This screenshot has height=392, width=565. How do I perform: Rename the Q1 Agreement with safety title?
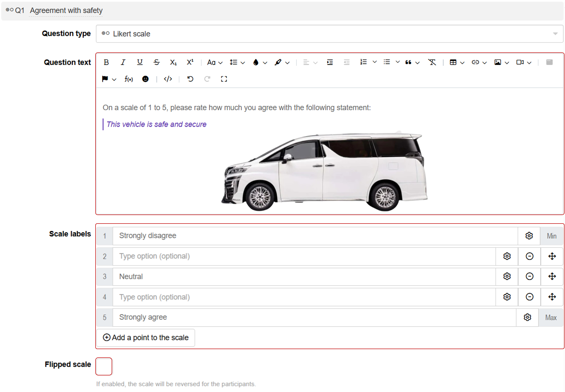[x=66, y=10]
